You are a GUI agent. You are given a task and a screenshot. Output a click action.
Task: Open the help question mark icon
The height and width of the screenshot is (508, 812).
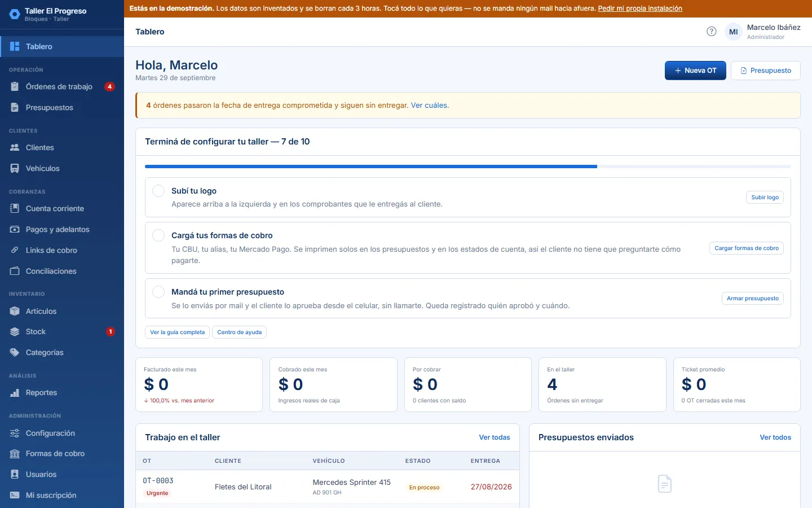tap(712, 32)
